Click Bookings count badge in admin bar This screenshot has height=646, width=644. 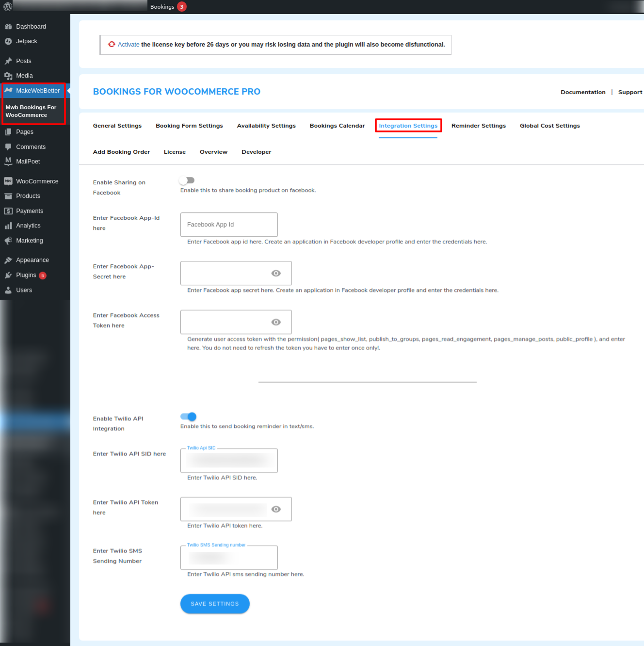click(x=182, y=7)
